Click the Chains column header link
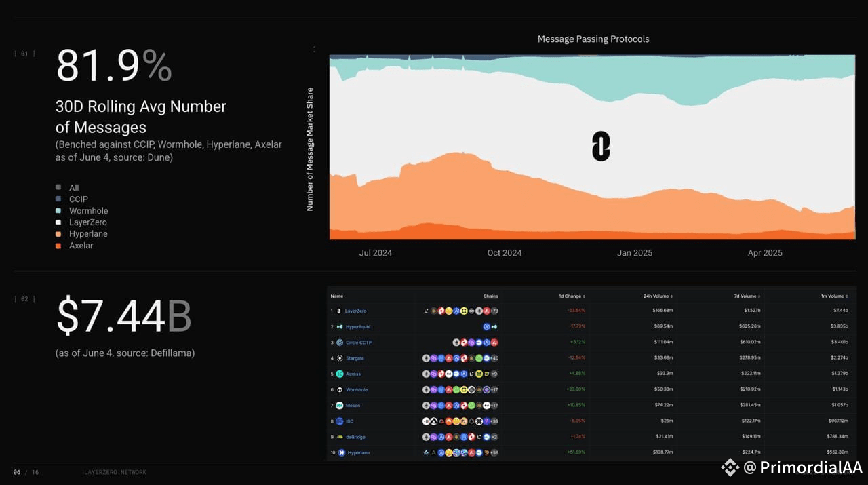The width and height of the screenshot is (868, 485). click(x=491, y=296)
